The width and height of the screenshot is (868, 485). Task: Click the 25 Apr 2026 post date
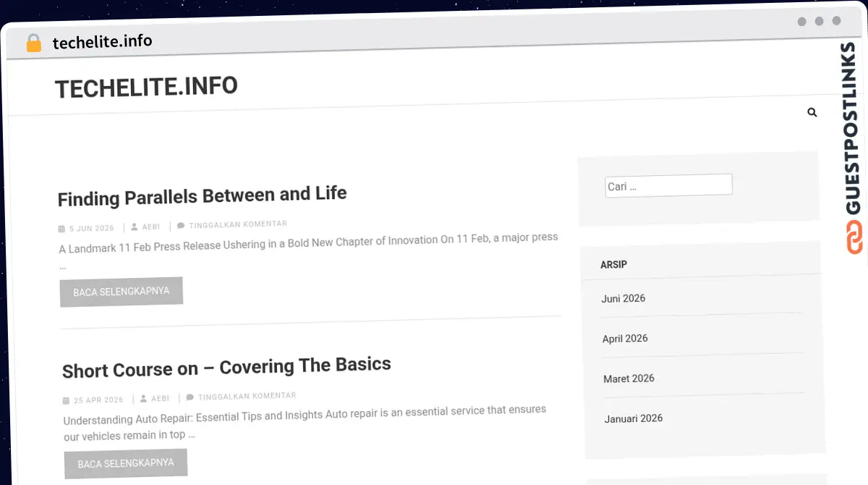[x=98, y=400]
